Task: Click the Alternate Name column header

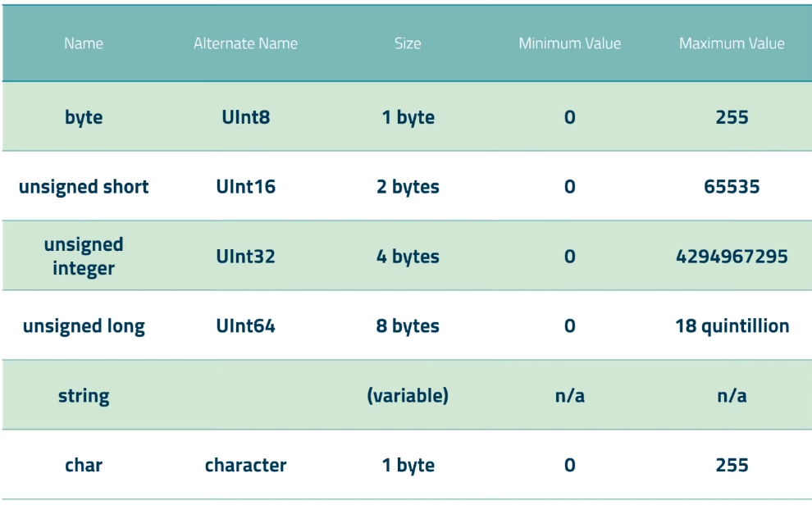Action: point(245,44)
